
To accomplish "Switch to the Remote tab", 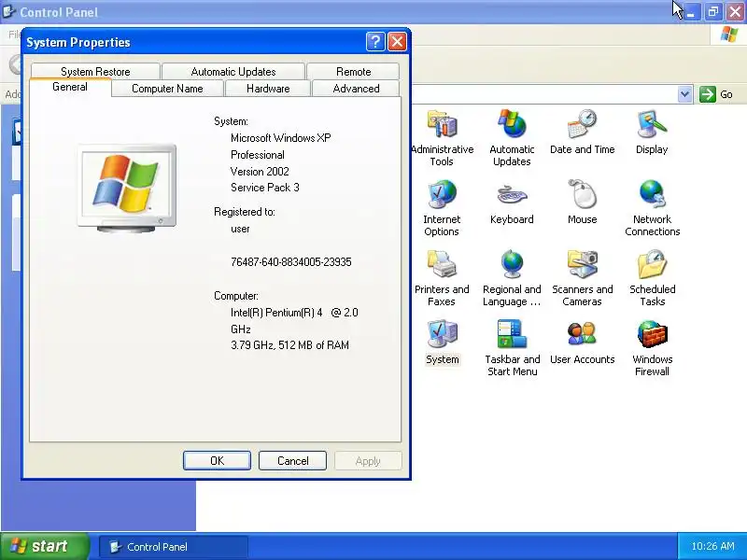I will pos(353,72).
